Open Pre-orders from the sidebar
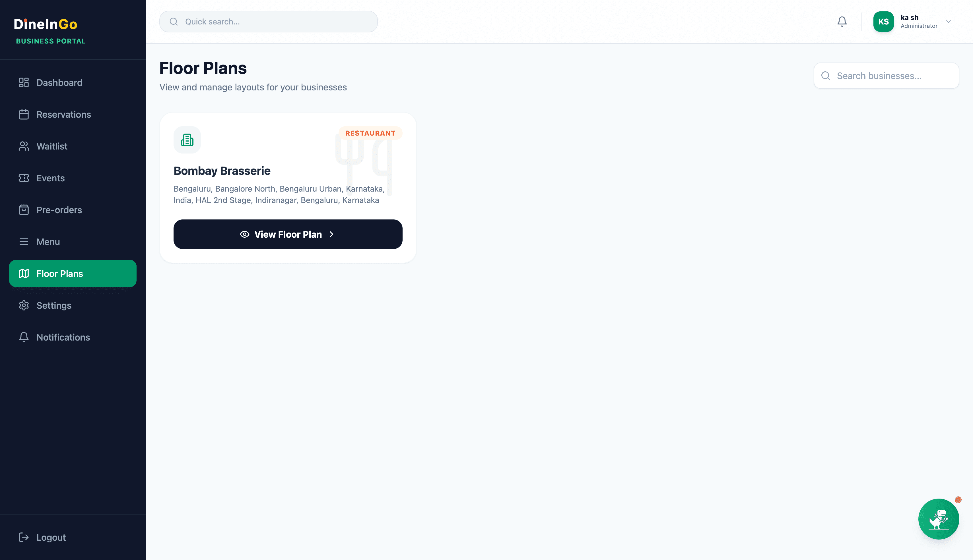The height and width of the screenshot is (560, 973). point(59,210)
